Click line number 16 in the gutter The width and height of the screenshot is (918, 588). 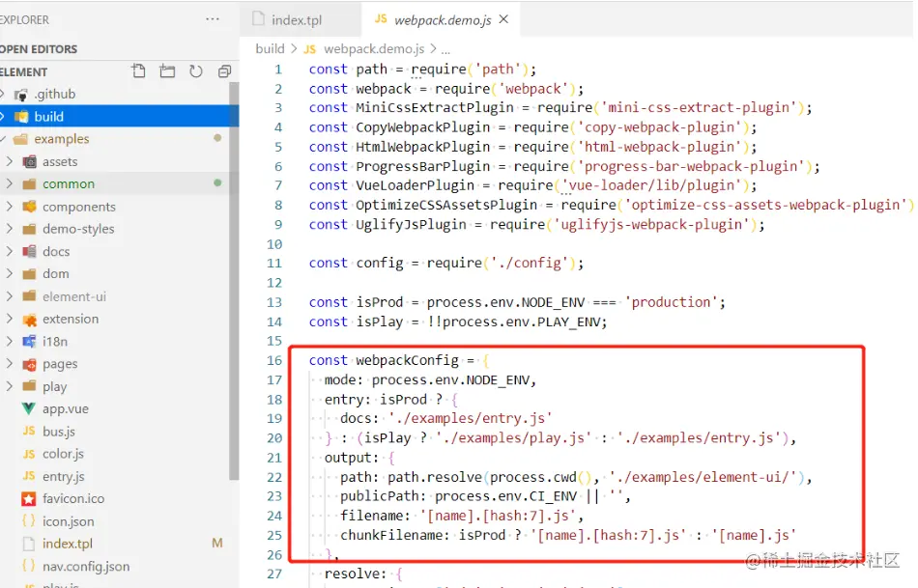click(x=274, y=360)
